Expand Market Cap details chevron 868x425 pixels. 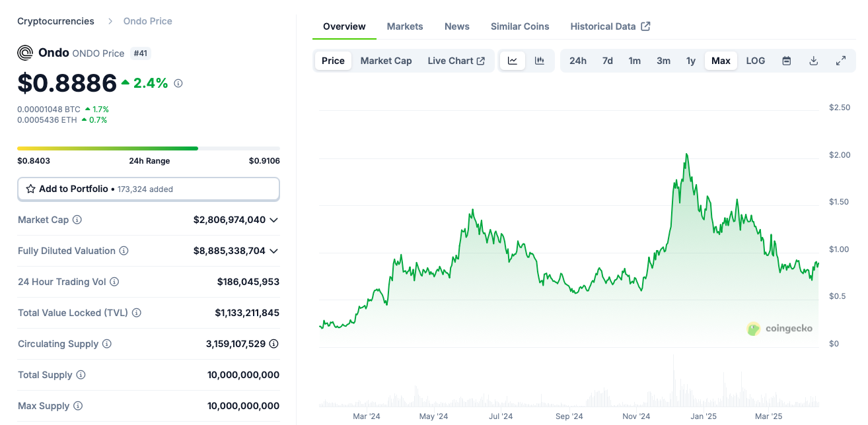[x=273, y=220]
